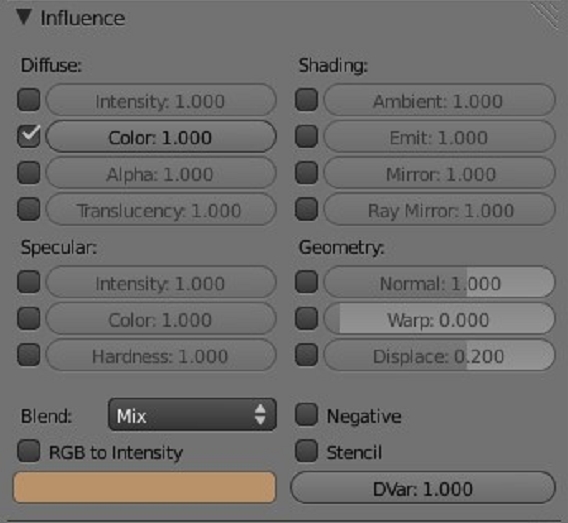This screenshot has width=568, height=523.
Task: Toggle the Ambient shading checkbox
Action: point(306,100)
